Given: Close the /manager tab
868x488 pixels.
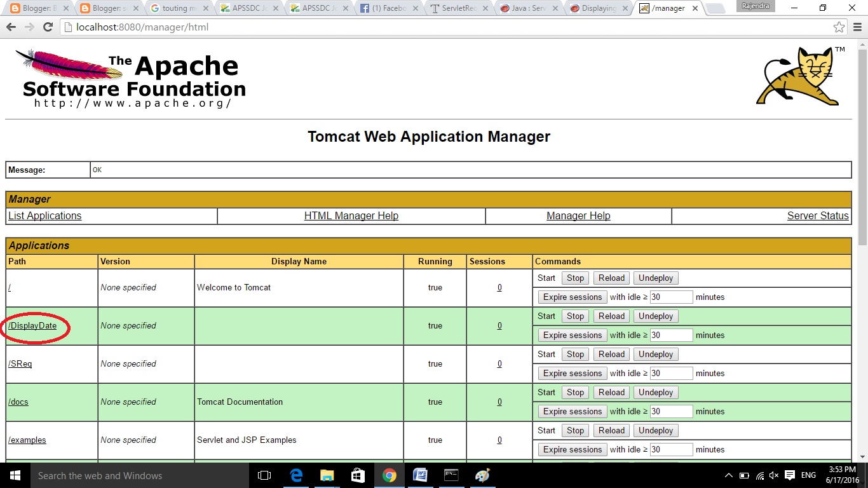Looking at the screenshot, I should coord(695,9).
